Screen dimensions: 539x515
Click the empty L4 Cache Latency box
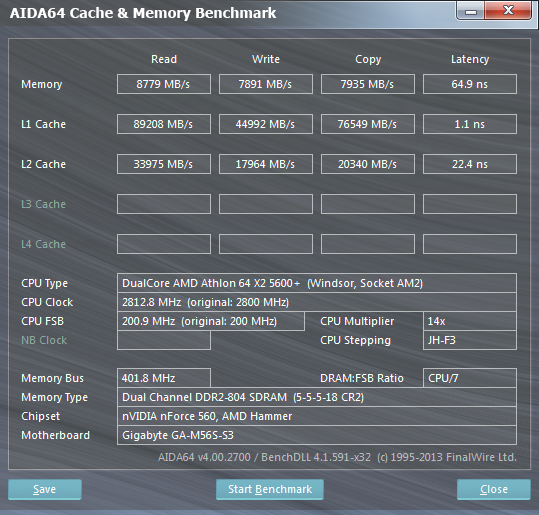(470, 244)
